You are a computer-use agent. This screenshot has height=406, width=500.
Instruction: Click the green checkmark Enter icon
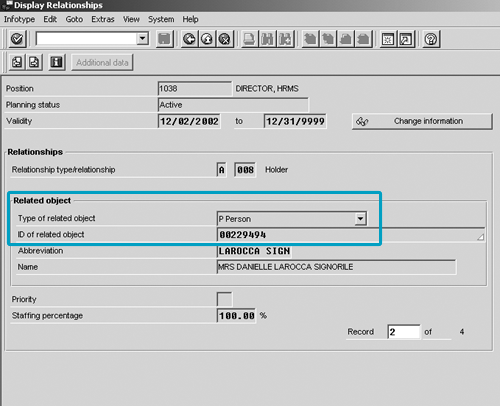pos(17,39)
